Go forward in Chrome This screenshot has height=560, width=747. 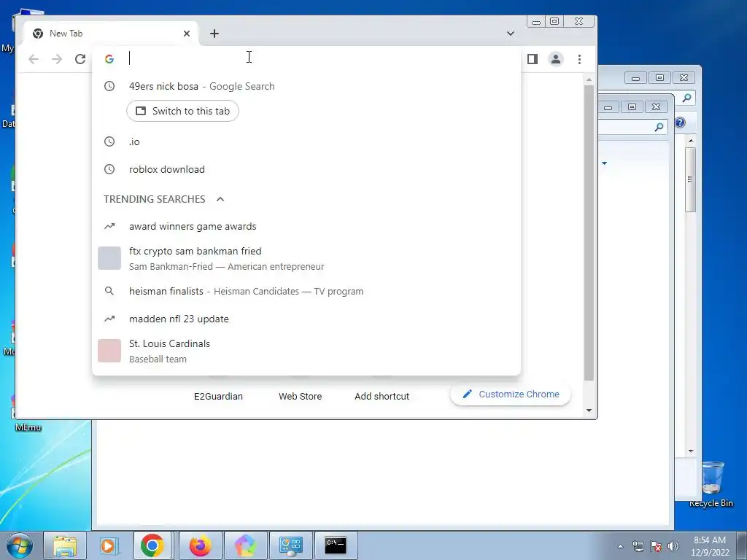[57, 59]
